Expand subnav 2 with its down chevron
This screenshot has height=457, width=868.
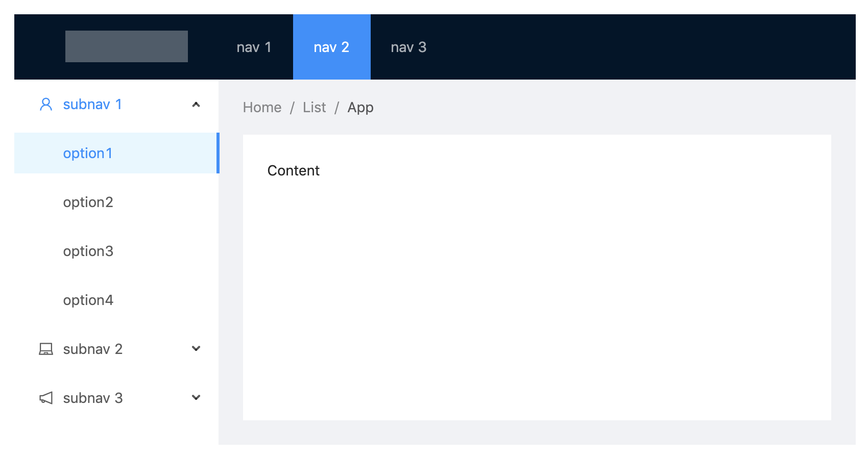point(196,349)
